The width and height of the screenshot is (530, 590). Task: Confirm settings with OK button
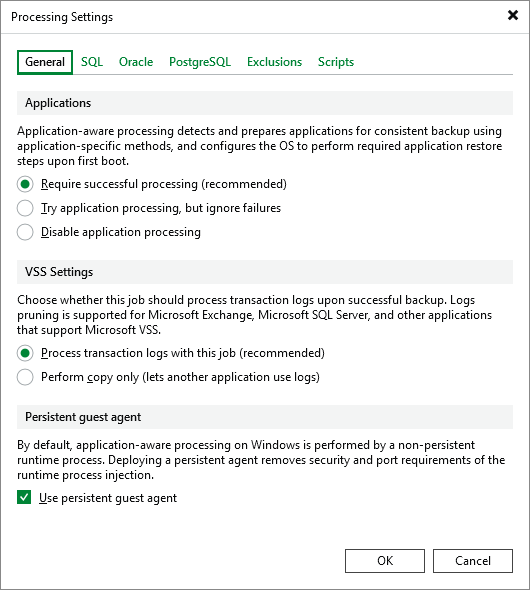click(385, 561)
